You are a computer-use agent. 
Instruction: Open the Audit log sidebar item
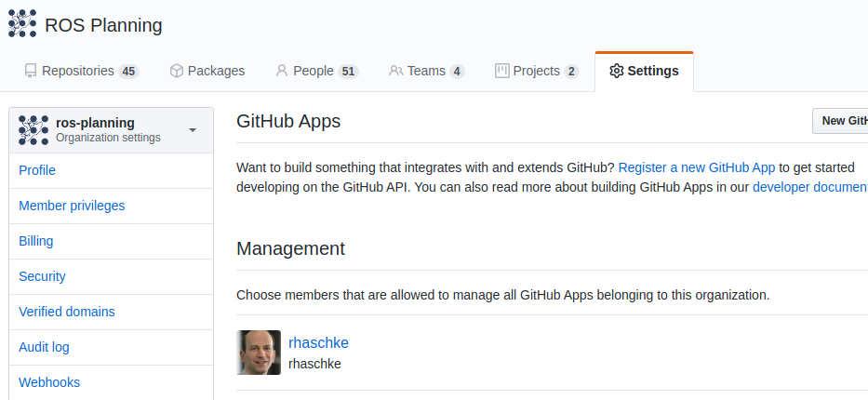(44, 347)
